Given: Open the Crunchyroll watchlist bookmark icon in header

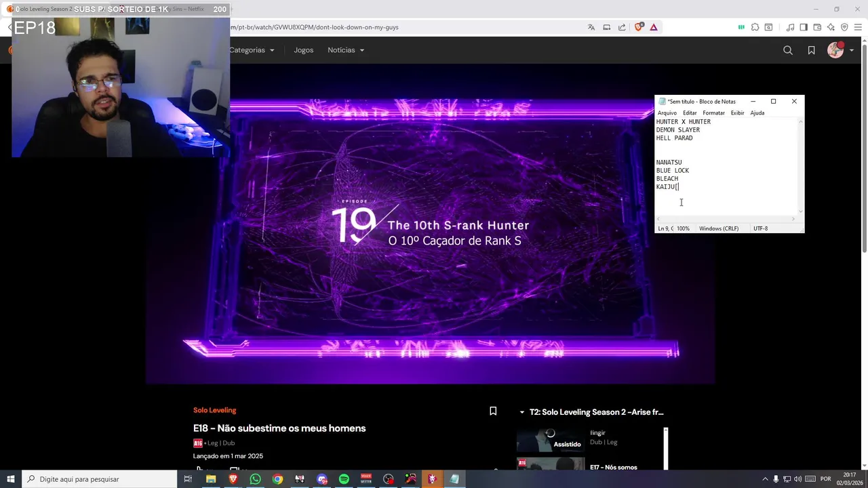Looking at the screenshot, I should click(x=811, y=50).
